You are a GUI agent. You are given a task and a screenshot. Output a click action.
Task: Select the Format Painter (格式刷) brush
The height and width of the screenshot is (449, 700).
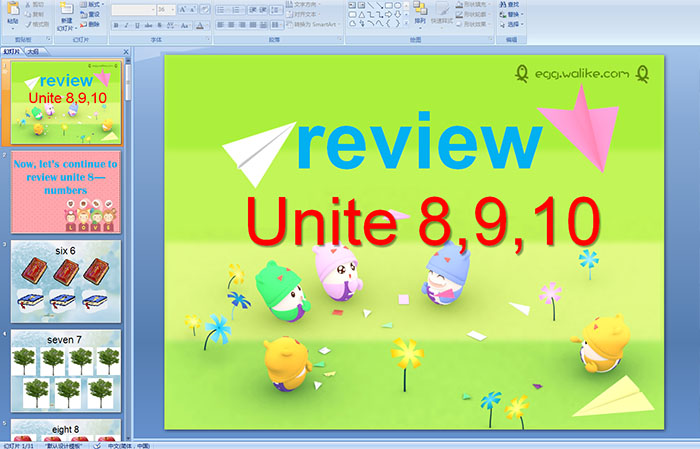point(37,25)
